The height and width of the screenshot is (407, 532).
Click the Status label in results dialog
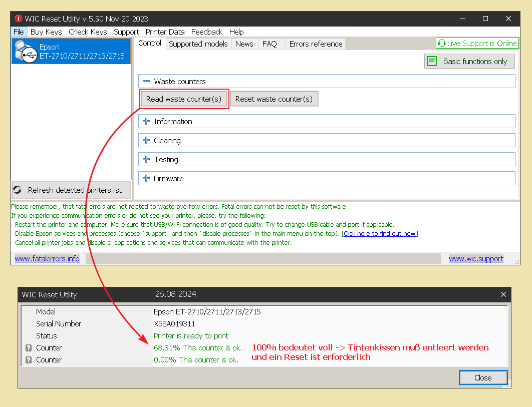(x=47, y=336)
